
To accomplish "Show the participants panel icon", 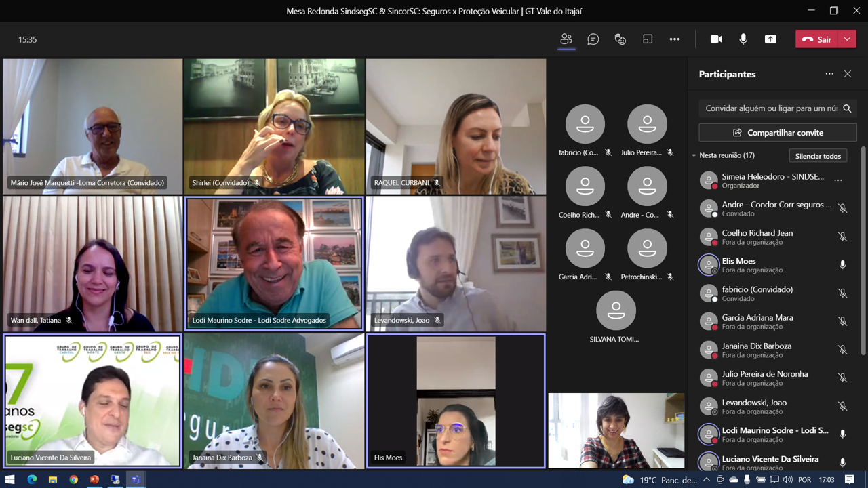I will (566, 39).
